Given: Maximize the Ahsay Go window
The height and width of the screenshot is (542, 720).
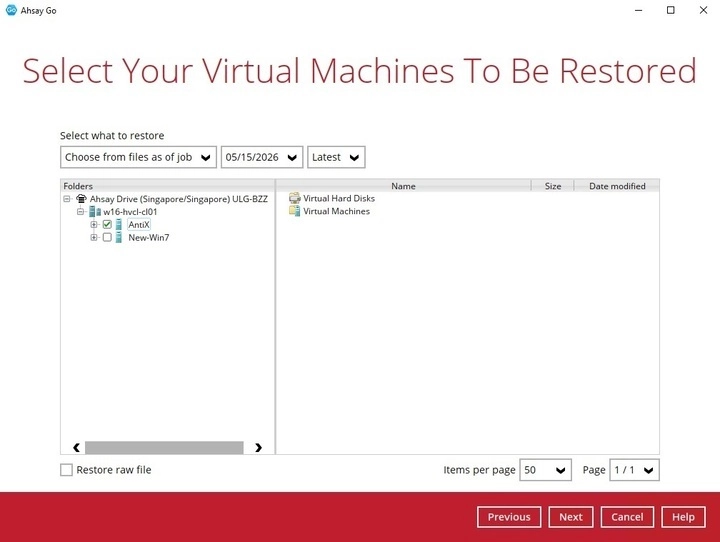Looking at the screenshot, I should click(x=671, y=10).
